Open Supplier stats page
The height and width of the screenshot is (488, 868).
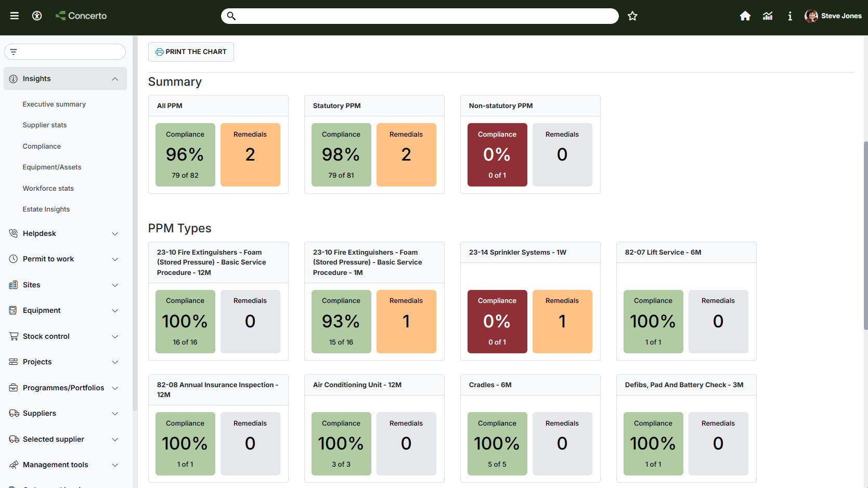[x=45, y=125]
